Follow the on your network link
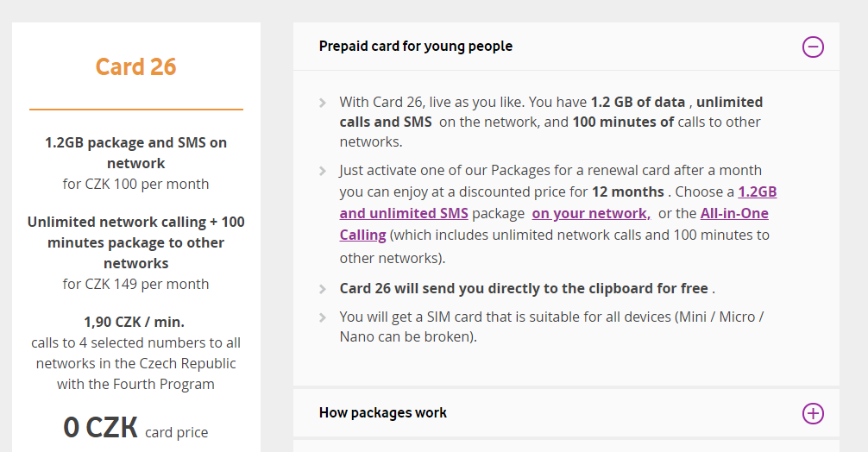The image size is (868, 452). pos(591,213)
